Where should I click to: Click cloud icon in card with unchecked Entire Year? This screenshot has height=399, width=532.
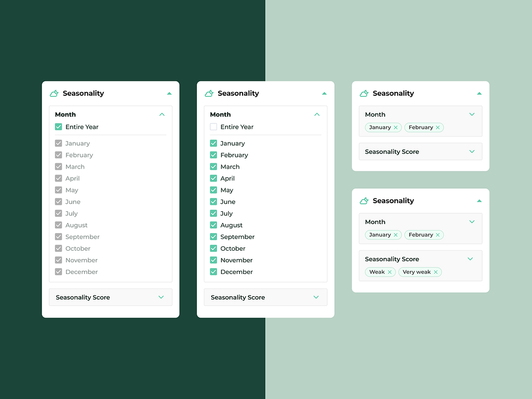tap(209, 93)
